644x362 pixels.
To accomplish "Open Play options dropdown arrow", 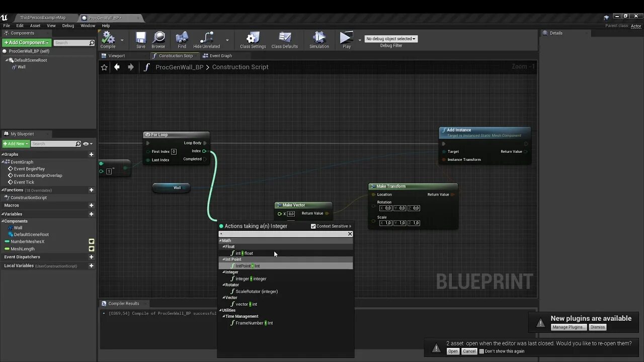I will (360, 40).
